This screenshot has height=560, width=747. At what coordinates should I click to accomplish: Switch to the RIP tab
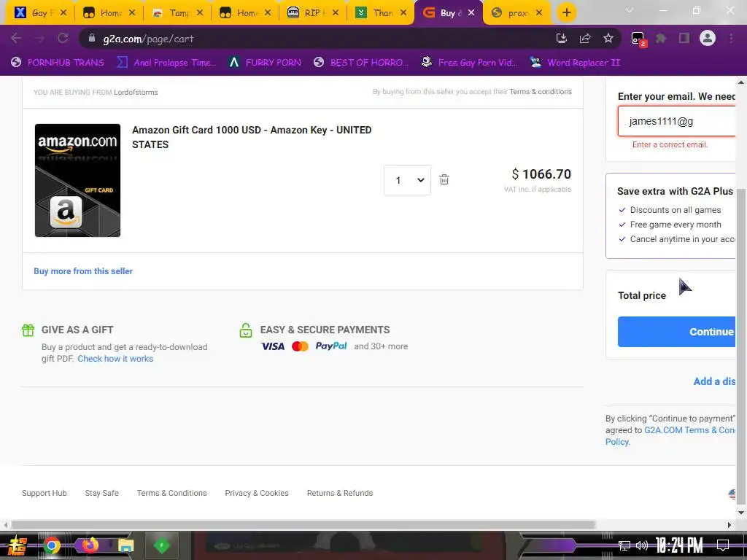click(x=312, y=13)
